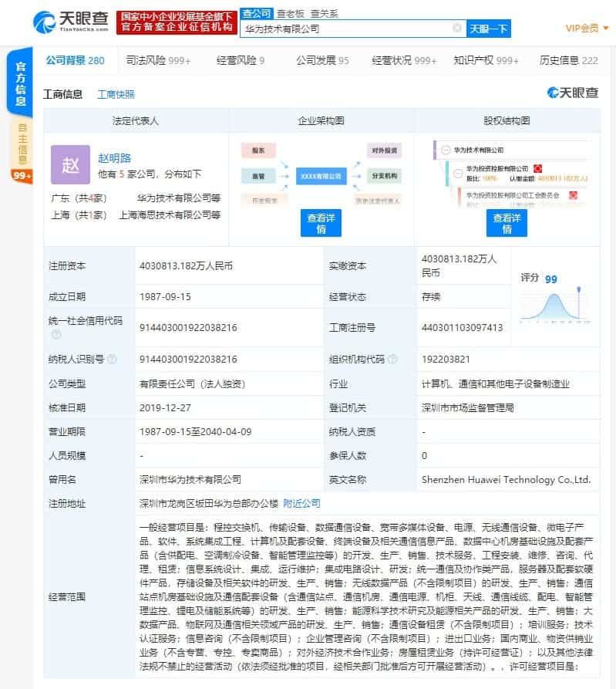Screen dimensions: 616x689
Task: Select company type 有限责任公司(法人独资)
Action: [192, 383]
